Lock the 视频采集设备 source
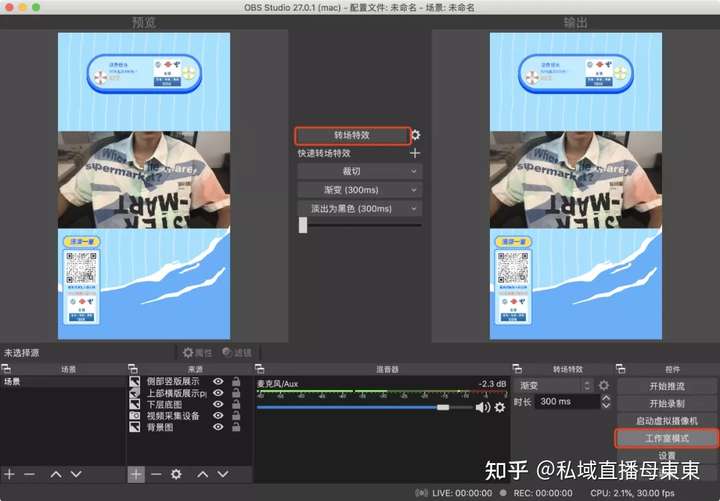The height and width of the screenshot is (501, 720). coord(236,416)
